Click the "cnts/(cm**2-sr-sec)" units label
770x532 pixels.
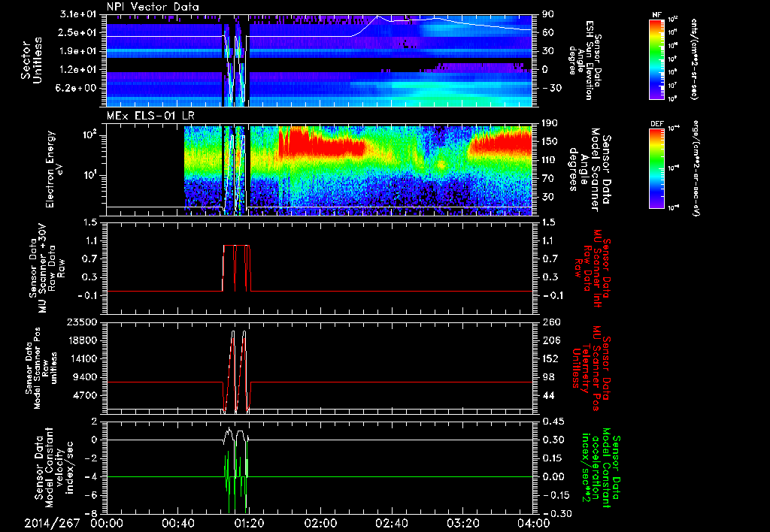point(694,59)
